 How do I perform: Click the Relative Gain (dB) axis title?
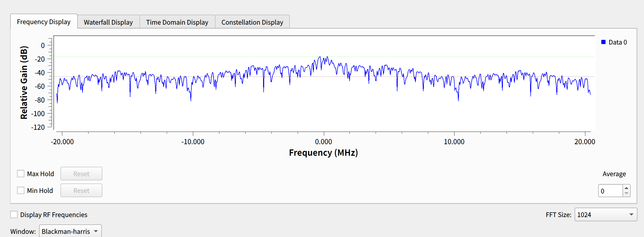coord(24,82)
